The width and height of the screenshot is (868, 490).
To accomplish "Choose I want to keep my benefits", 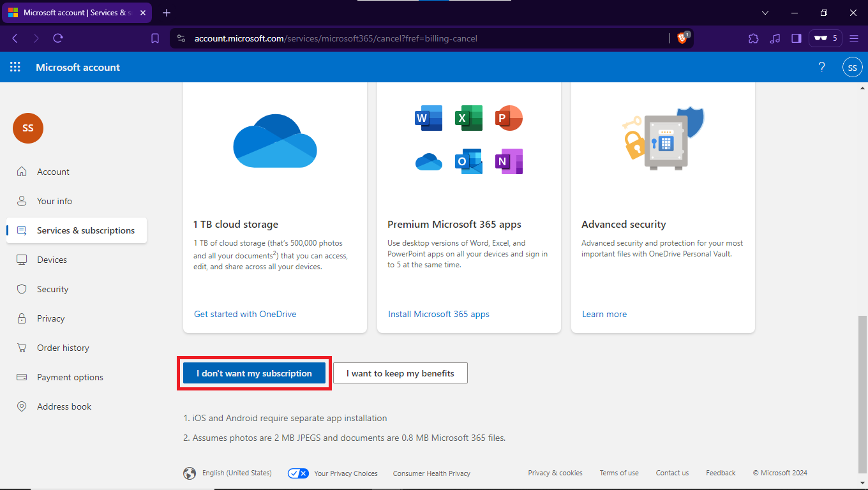I will [400, 373].
